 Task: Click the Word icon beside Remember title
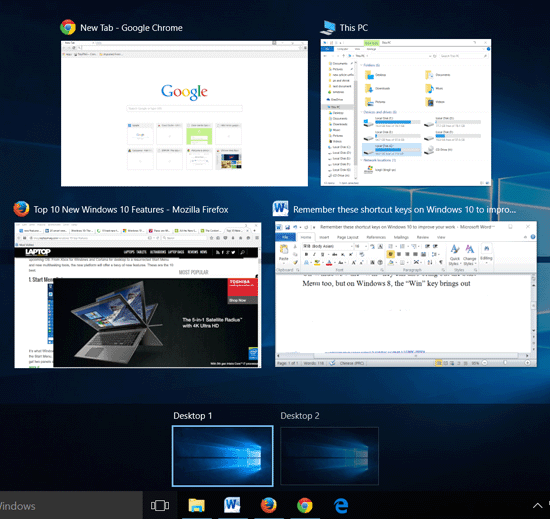pos(281,209)
